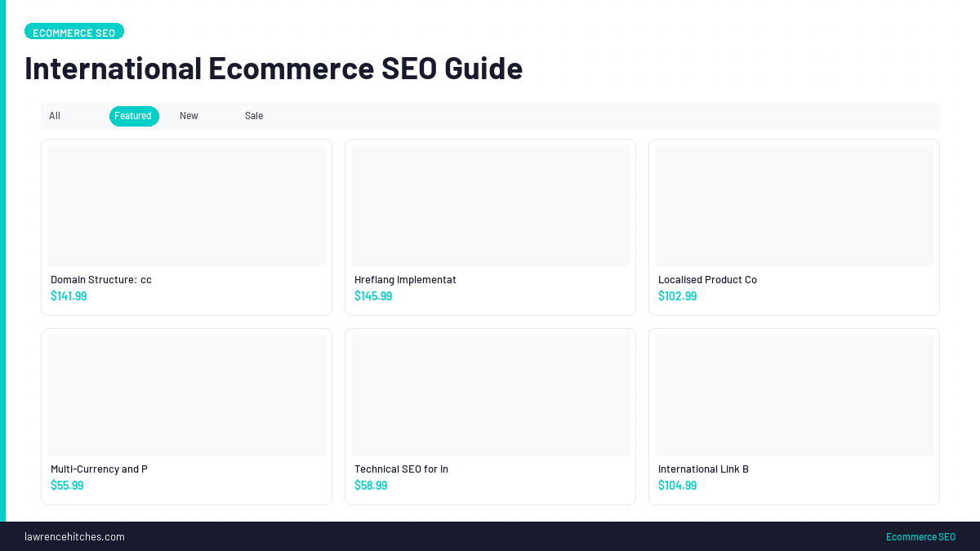Click the 'Hreflang Implementat' title
The image size is (980, 551).
(405, 280)
